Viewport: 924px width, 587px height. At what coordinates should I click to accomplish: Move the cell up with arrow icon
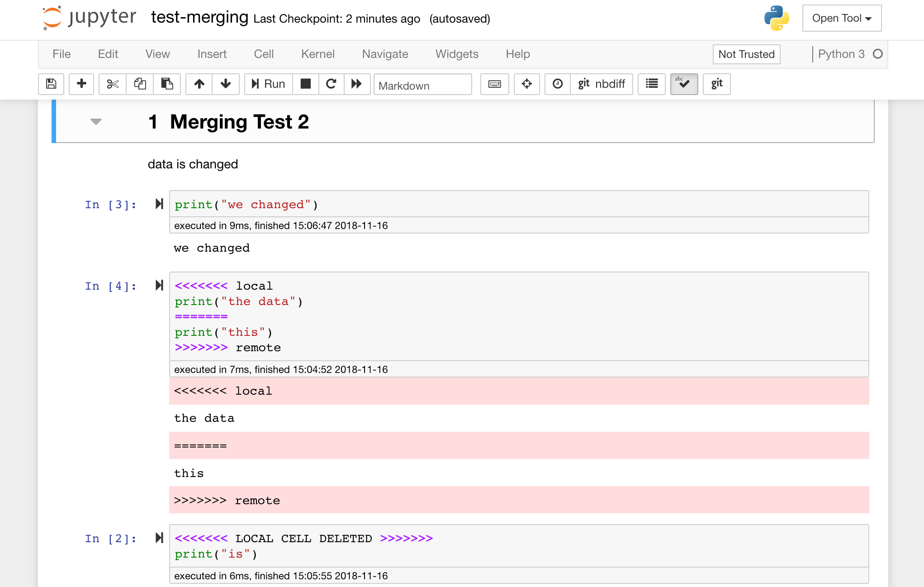(x=199, y=84)
